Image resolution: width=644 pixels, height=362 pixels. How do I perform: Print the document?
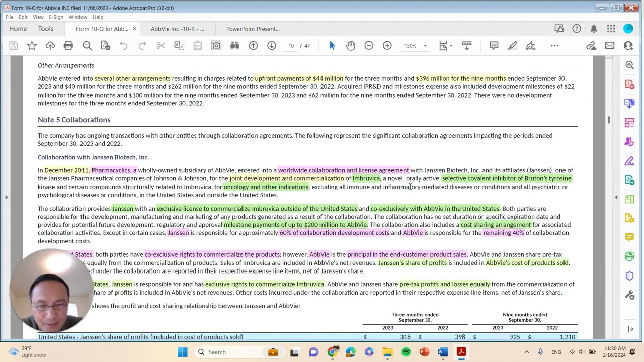pyautogui.click(x=68, y=46)
